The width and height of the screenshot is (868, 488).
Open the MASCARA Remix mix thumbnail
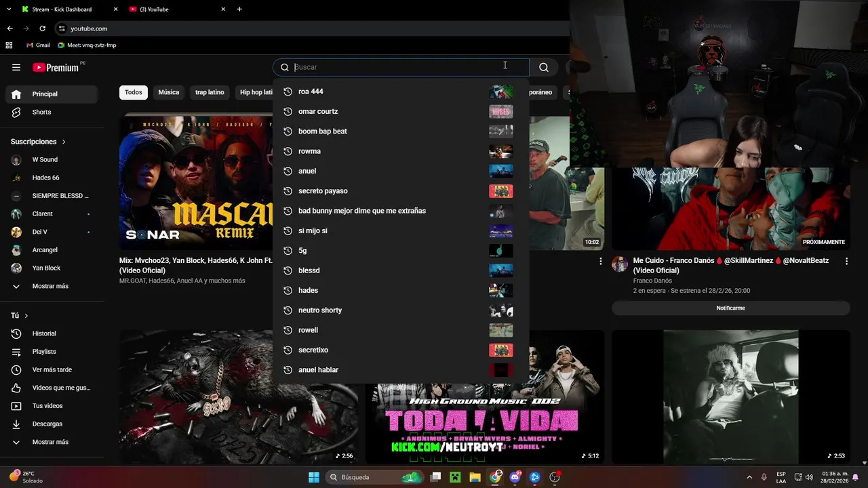pyautogui.click(x=196, y=182)
